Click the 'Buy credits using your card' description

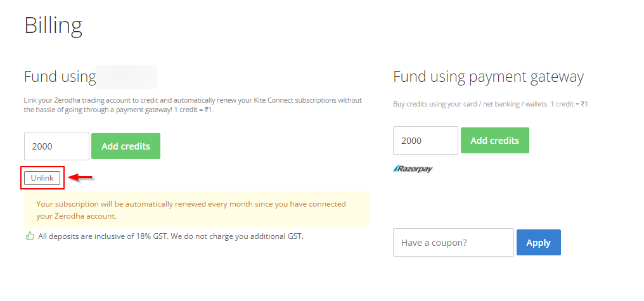coord(491,105)
